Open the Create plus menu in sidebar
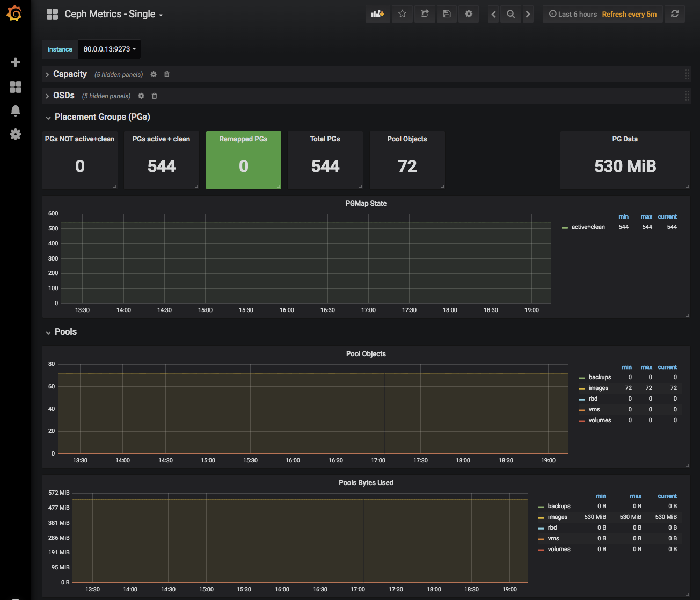 point(16,62)
